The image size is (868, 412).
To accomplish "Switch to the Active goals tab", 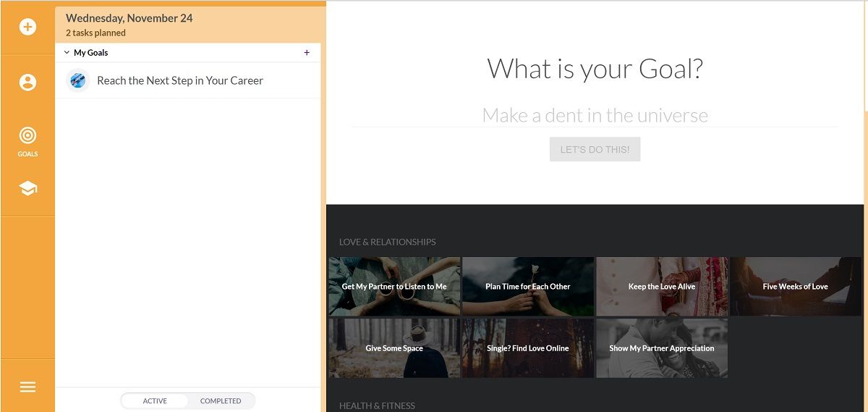I will click(155, 400).
